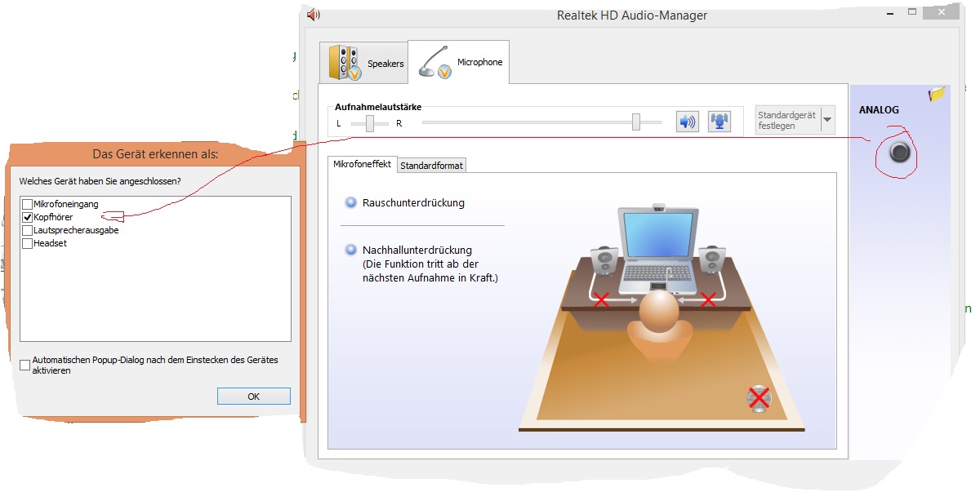980x492 pixels.
Task: Switch to the Speakers tab
Action: coord(363,63)
